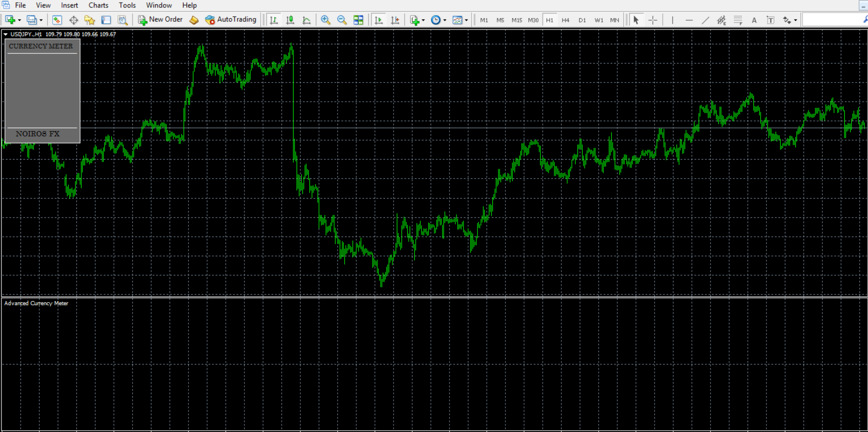Viewport: 868px width, 432px height.
Task: Open the Strategy Tester icon
Action: 123,20
